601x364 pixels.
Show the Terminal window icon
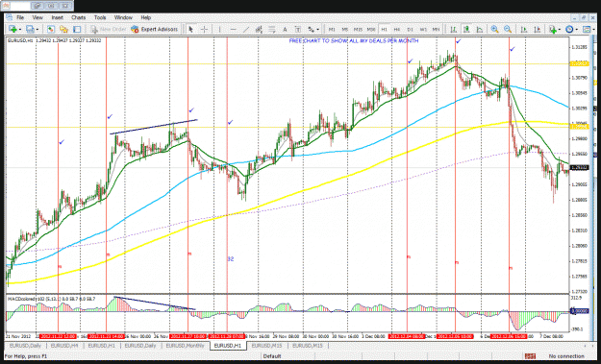pyautogui.click(x=77, y=29)
